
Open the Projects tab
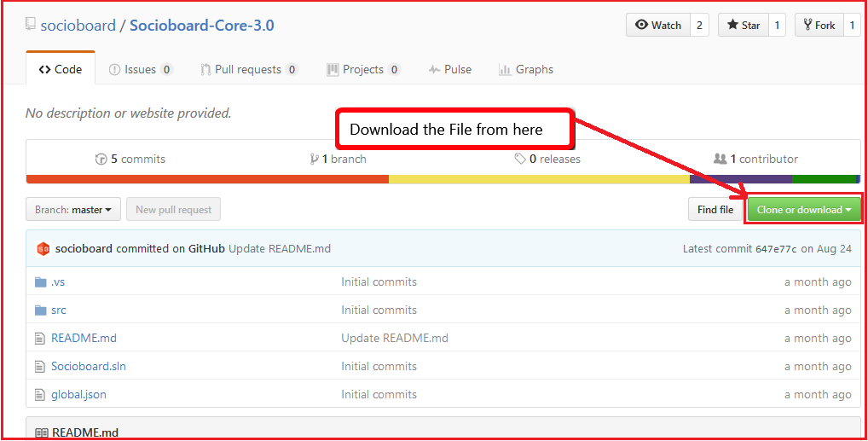[363, 69]
